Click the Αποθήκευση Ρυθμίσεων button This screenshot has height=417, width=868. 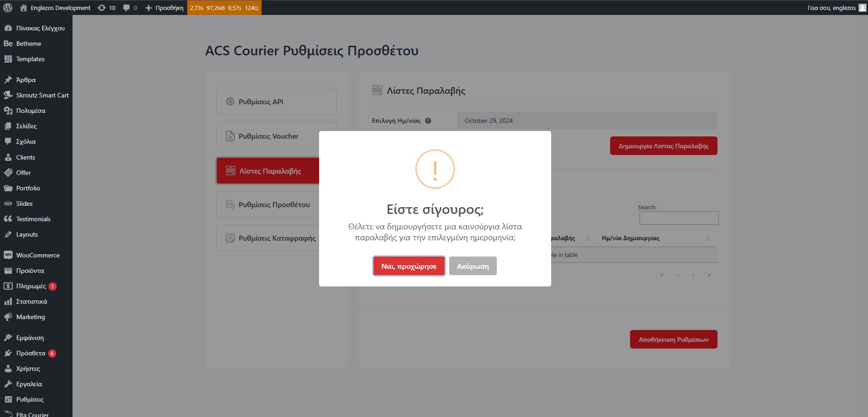pyautogui.click(x=674, y=339)
